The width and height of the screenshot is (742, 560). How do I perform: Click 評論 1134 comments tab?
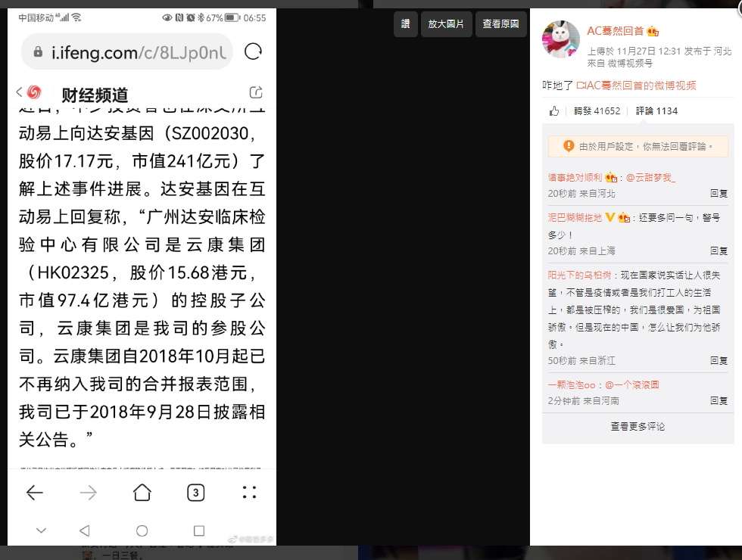(656, 110)
